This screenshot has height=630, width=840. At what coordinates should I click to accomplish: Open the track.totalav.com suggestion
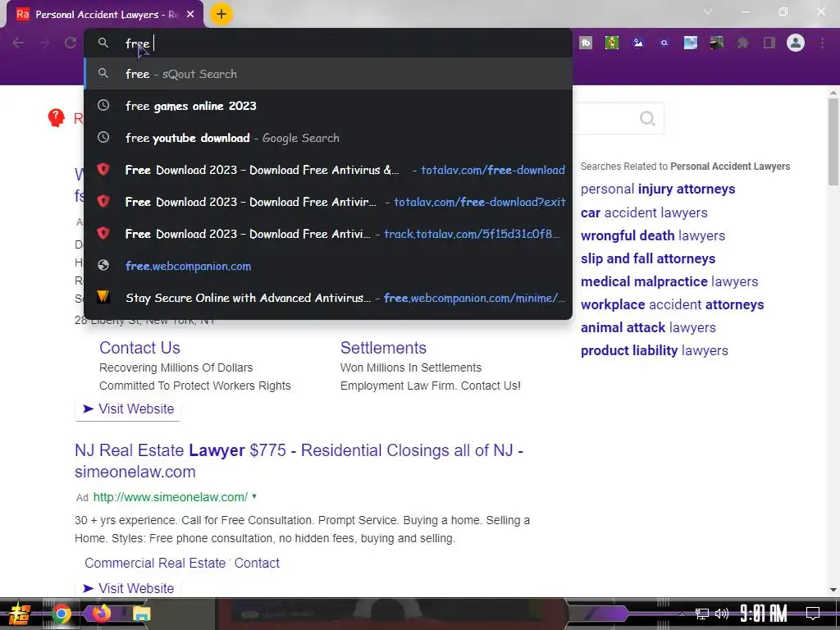pyautogui.click(x=328, y=234)
